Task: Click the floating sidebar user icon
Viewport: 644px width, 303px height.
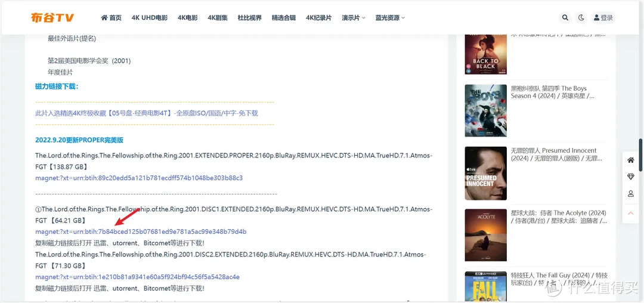Action: [631, 193]
